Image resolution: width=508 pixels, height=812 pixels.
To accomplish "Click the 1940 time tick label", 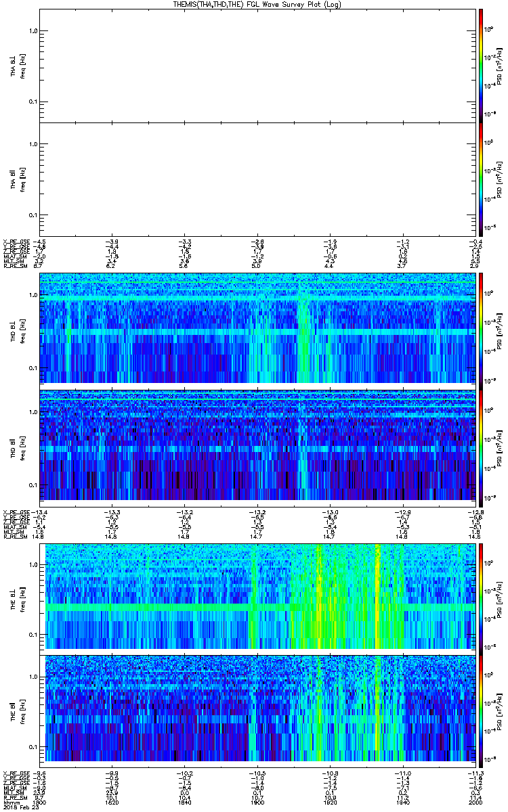I will tap(402, 802).
